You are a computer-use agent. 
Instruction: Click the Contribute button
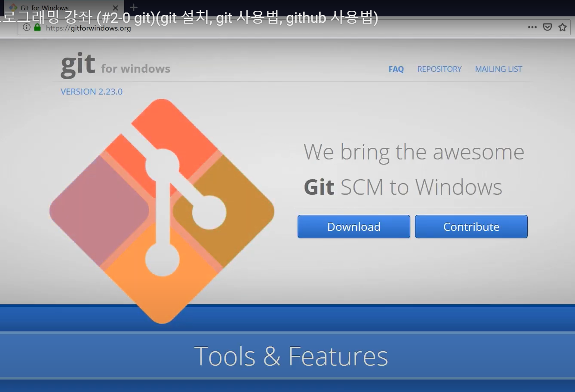tap(471, 227)
